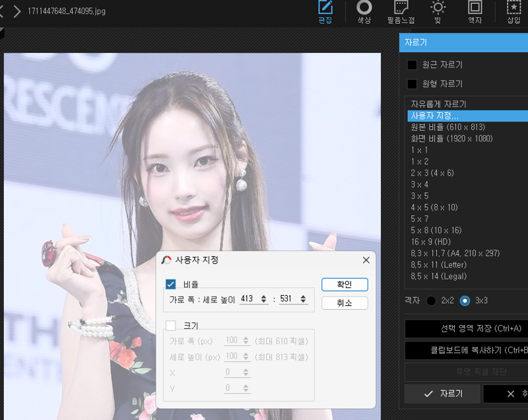Open the 필름느낌 (Film effect) icon
This screenshot has width=528, height=420.
(x=401, y=12)
